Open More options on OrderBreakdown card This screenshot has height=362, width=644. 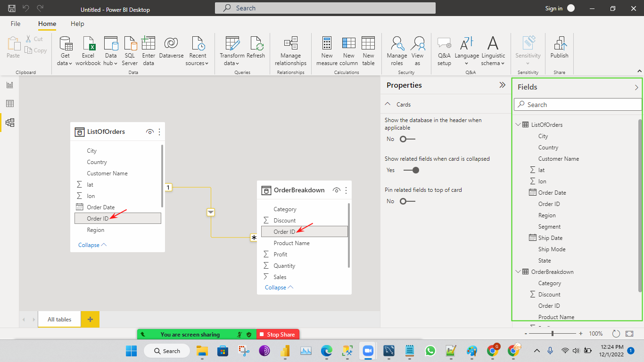(346, 190)
